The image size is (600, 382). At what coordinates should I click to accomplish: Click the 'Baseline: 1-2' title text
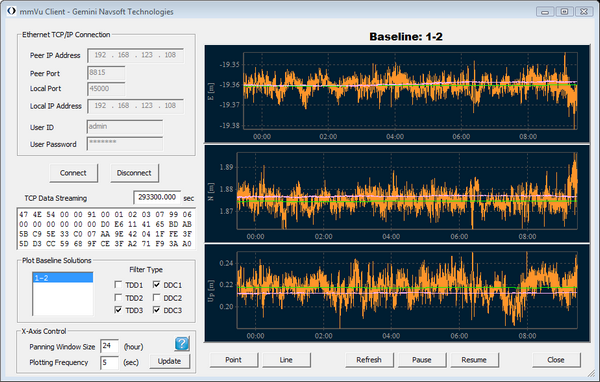point(406,37)
